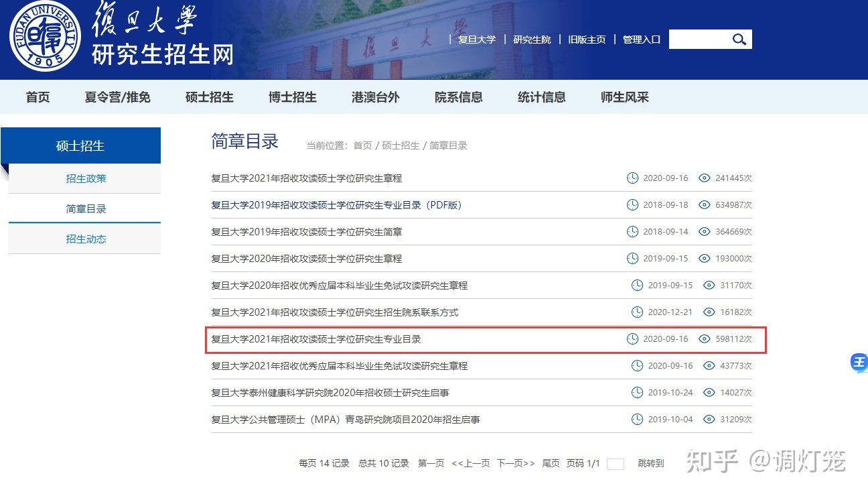
Task: Open the 统计信息 navigation tab
Action: pyautogui.click(x=542, y=97)
